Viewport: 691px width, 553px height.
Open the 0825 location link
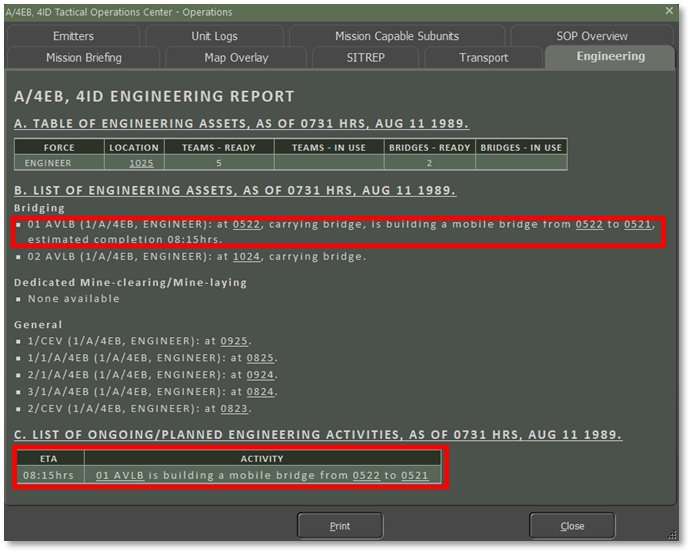click(262, 358)
